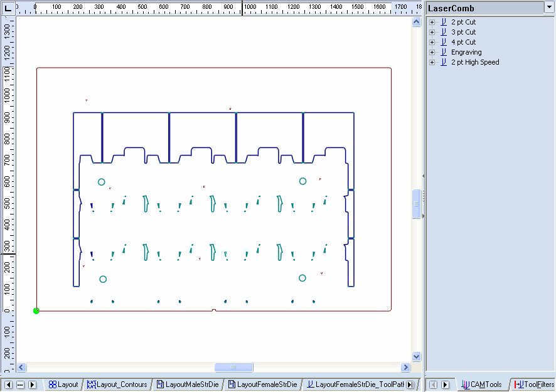The width and height of the screenshot is (556, 392).
Task: Click the Engraving tool icon
Action: (444, 52)
